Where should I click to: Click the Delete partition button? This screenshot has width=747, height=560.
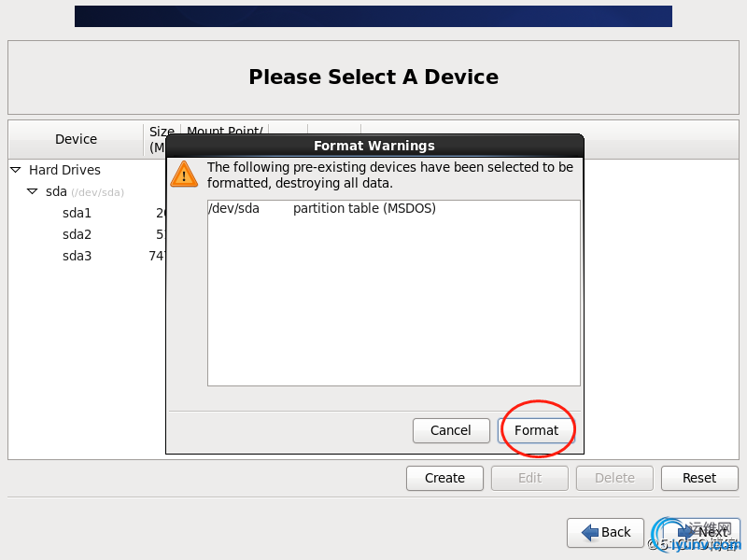click(x=614, y=478)
